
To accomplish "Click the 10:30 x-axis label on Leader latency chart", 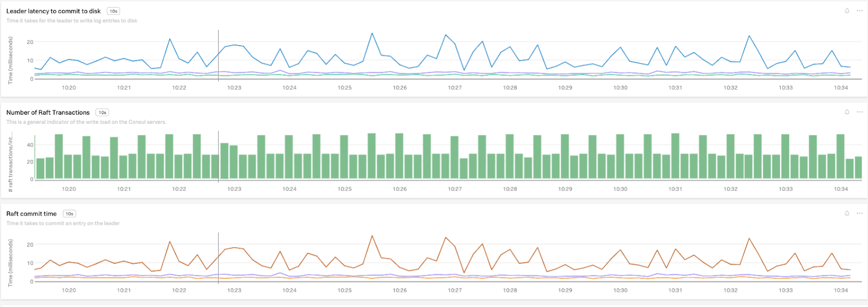I will click(x=620, y=87).
